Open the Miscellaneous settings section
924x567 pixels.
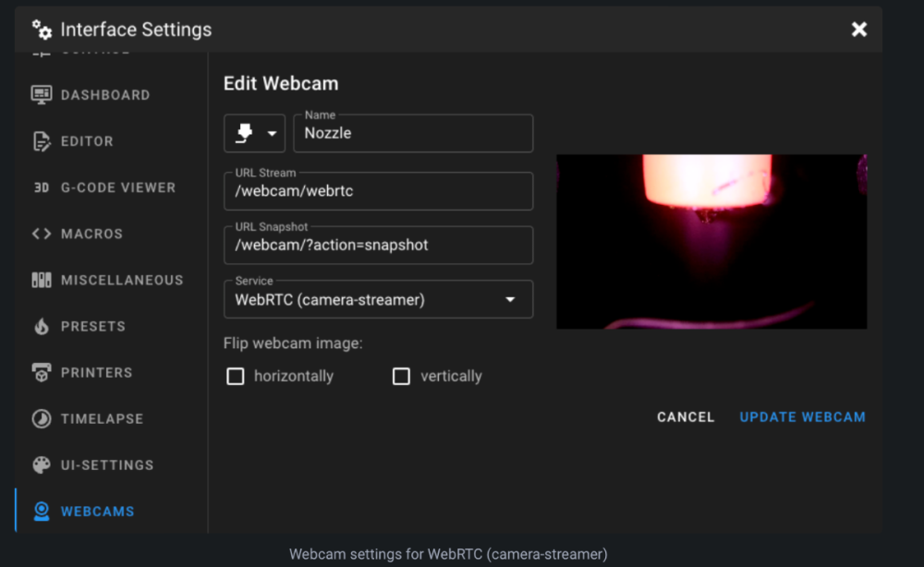pyautogui.click(x=41, y=279)
